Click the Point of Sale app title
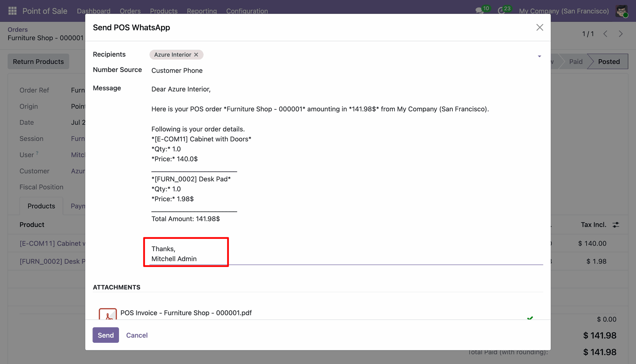The width and height of the screenshot is (636, 364). (45, 11)
